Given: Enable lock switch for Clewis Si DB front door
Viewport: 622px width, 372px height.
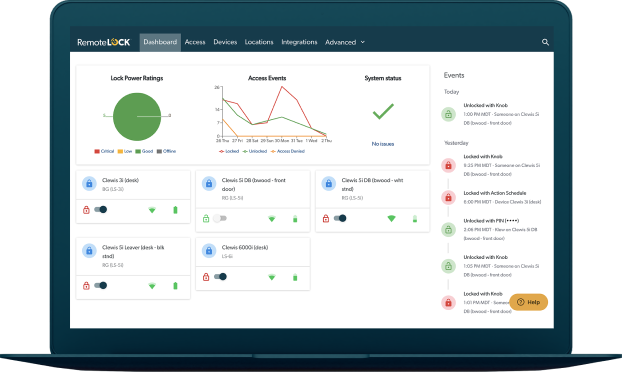Looking at the screenshot, I should pyautogui.click(x=220, y=218).
